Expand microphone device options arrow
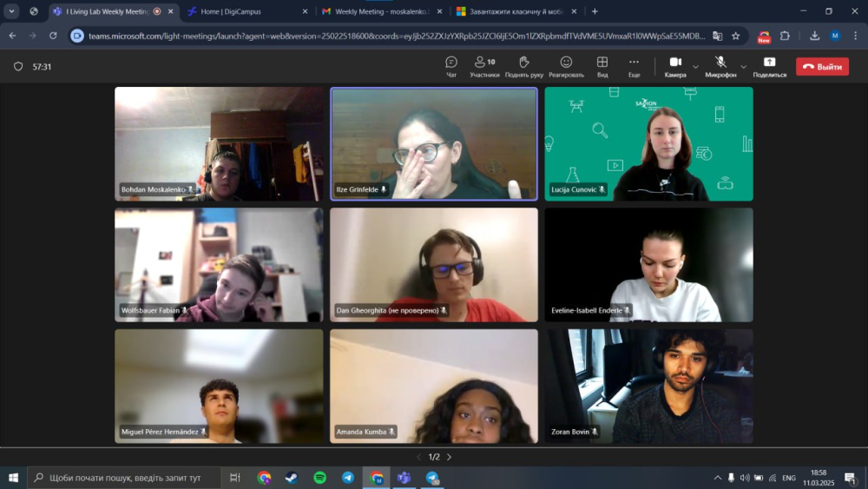The height and width of the screenshot is (489, 868). coord(744,67)
